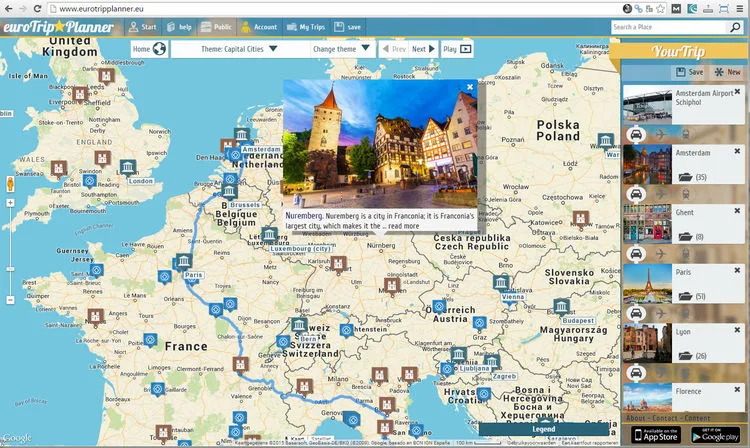Select train transport below Amsterdam Airport Schiphol

point(685,134)
